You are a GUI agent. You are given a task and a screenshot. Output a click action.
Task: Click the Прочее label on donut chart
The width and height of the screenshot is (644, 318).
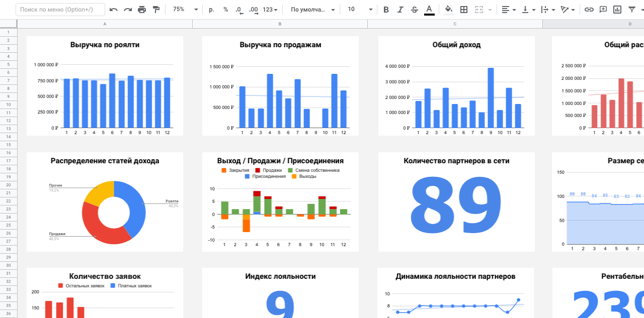[55, 186]
